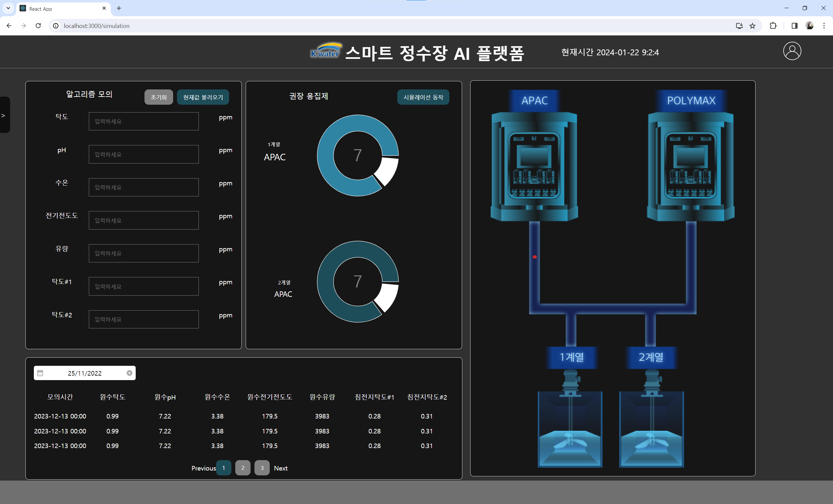Click the 2계열 APAC donut chart
The height and width of the screenshot is (504, 833).
[x=358, y=282]
